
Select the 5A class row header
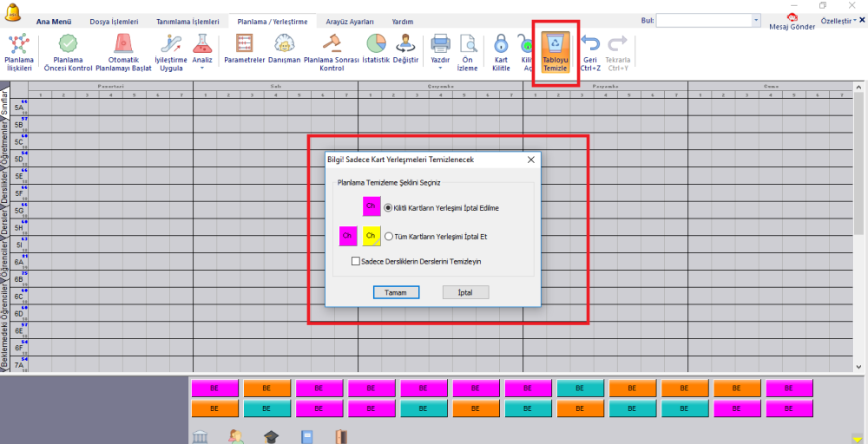19,108
